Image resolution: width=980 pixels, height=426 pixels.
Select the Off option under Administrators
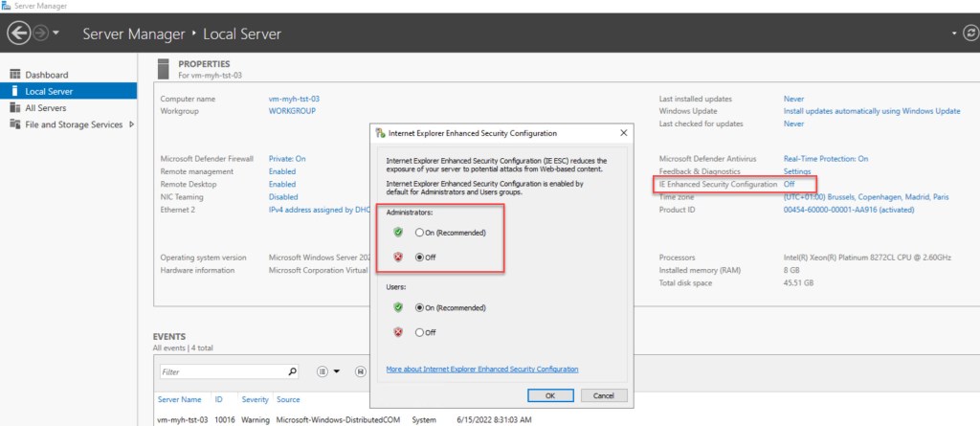point(419,258)
